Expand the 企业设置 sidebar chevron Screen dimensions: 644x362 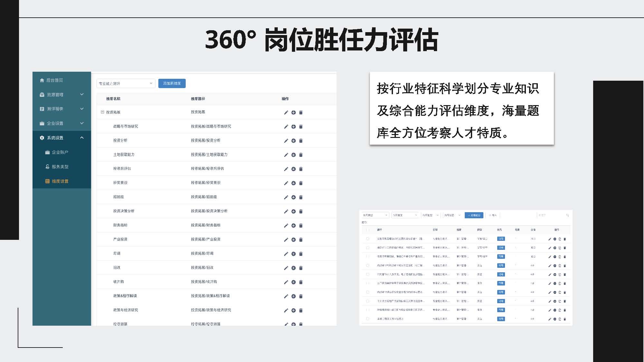(82, 123)
